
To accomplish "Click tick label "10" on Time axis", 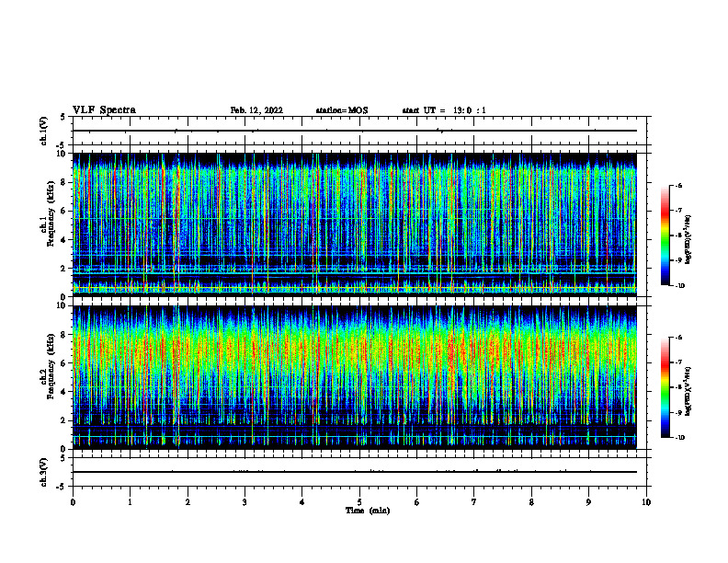I will pyautogui.click(x=646, y=502).
